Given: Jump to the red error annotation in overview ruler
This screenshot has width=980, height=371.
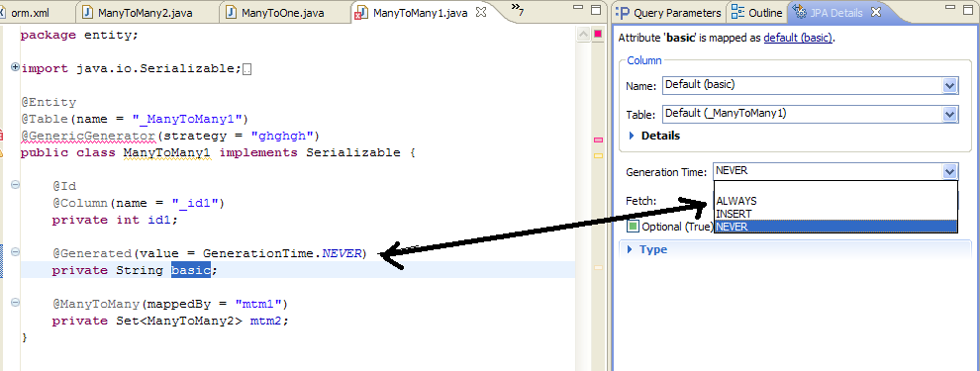Looking at the screenshot, I should pyautogui.click(x=598, y=139).
